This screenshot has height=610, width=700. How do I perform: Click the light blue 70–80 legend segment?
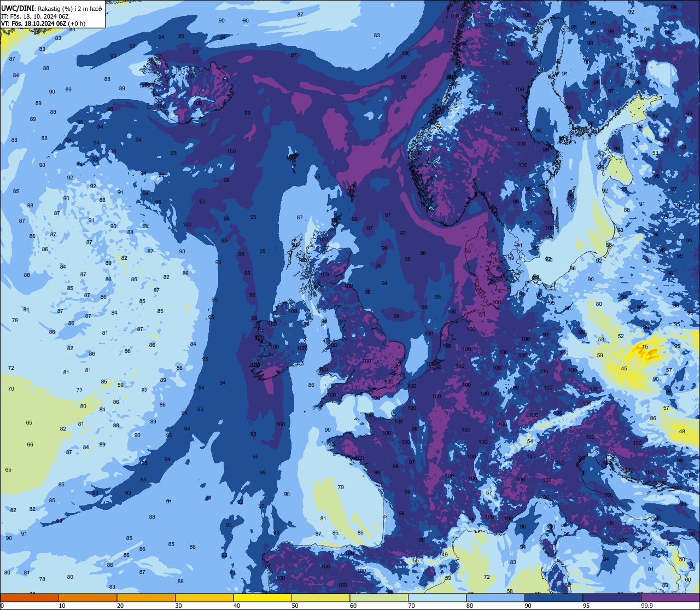[437, 597]
